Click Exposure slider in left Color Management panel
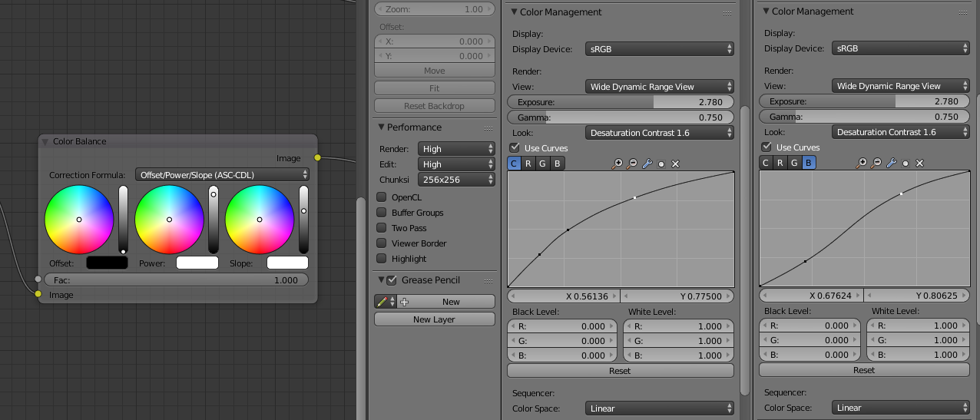980x420 pixels. point(621,102)
